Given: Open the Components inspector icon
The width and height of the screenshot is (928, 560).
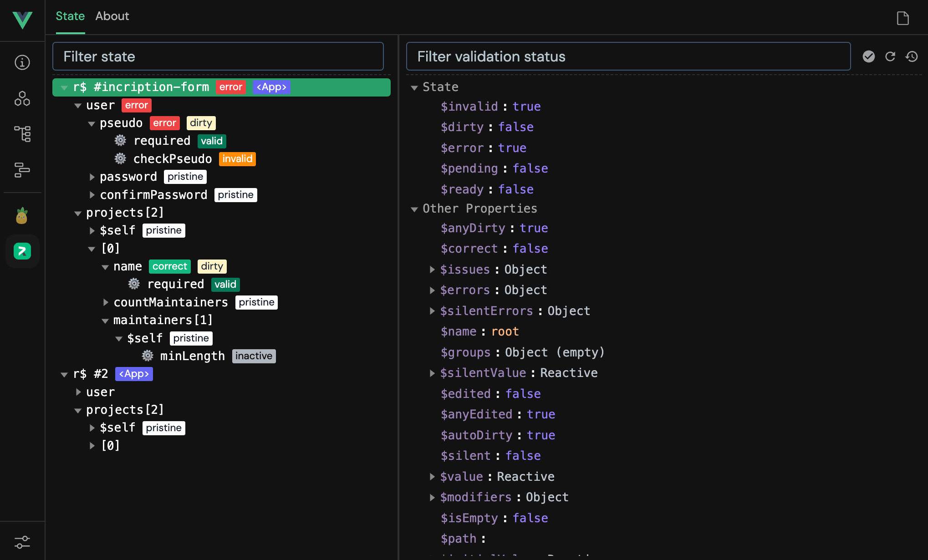Looking at the screenshot, I should tap(22, 99).
